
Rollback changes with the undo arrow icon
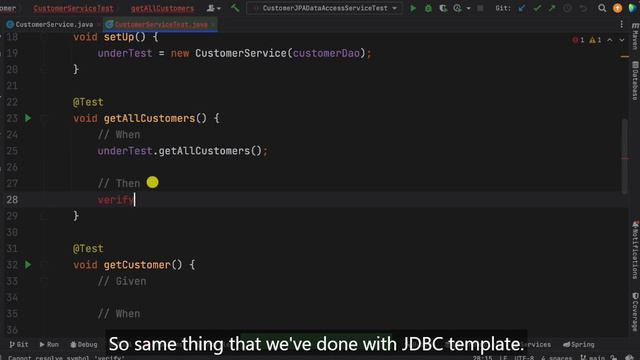(x=583, y=8)
